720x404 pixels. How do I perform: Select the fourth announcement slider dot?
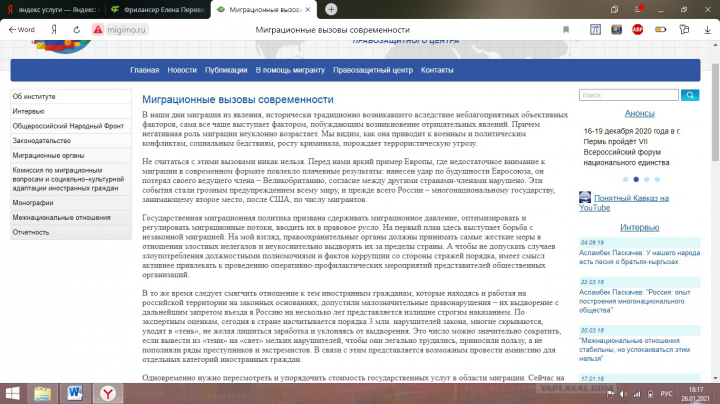click(x=657, y=180)
